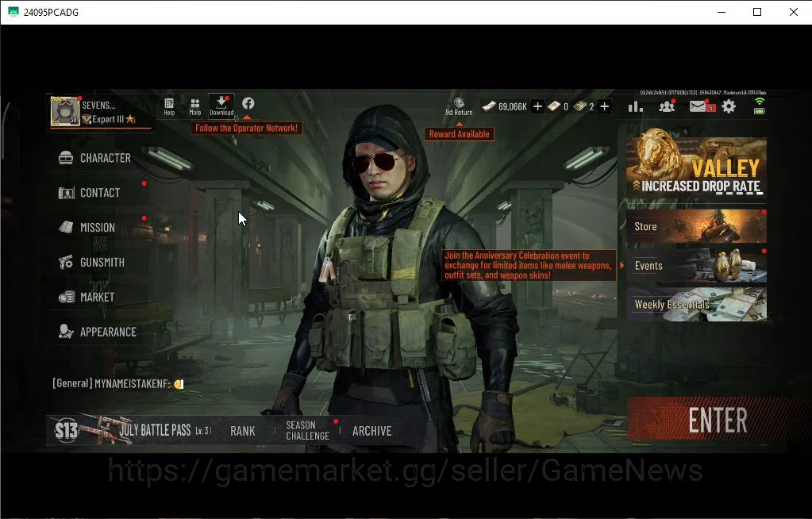Click the S13 season badge

(67, 431)
